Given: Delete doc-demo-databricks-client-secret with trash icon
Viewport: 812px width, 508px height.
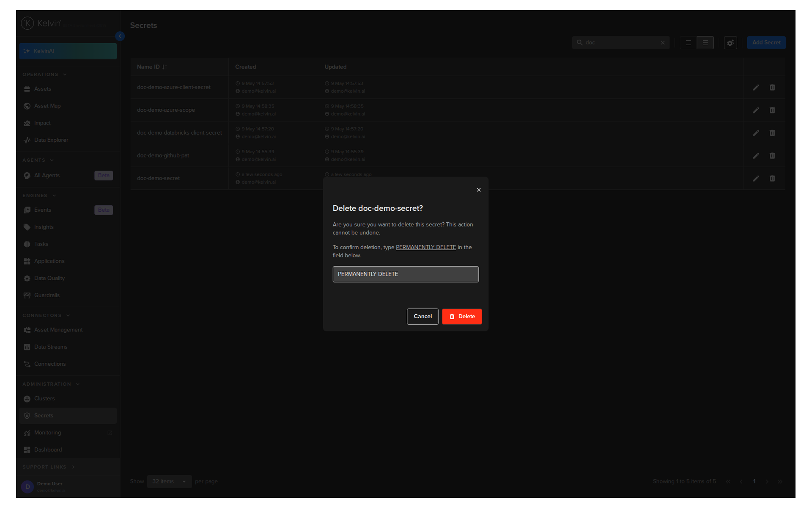Looking at the screenshot, I should point(772,133).
